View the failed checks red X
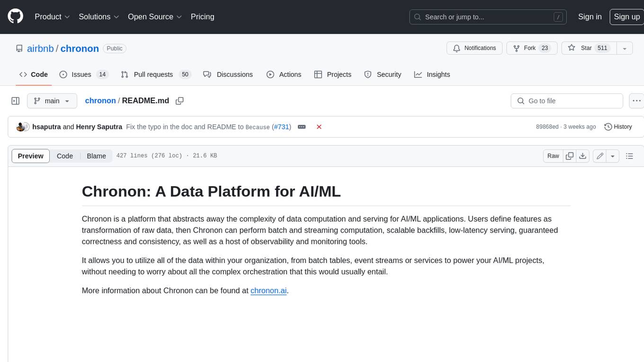The image size is (644, 362). tap(319, 127)
